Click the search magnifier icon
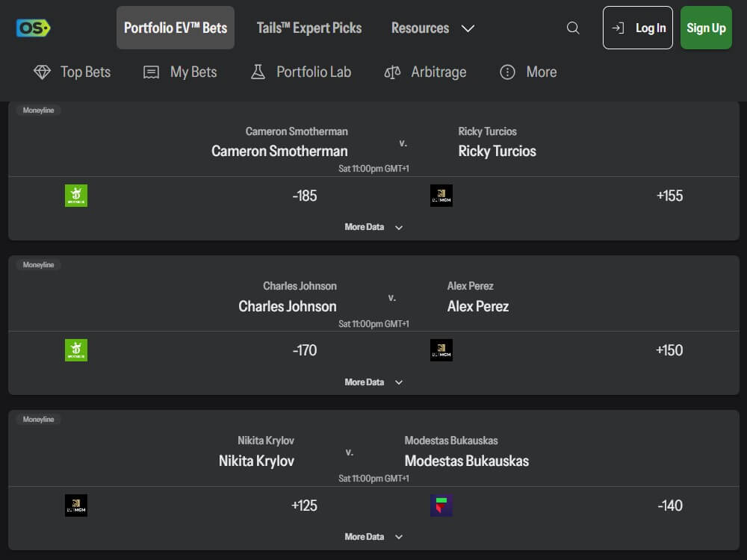This screenshot has height=560, width=747. pyautogui.click(x=573, y=28)
